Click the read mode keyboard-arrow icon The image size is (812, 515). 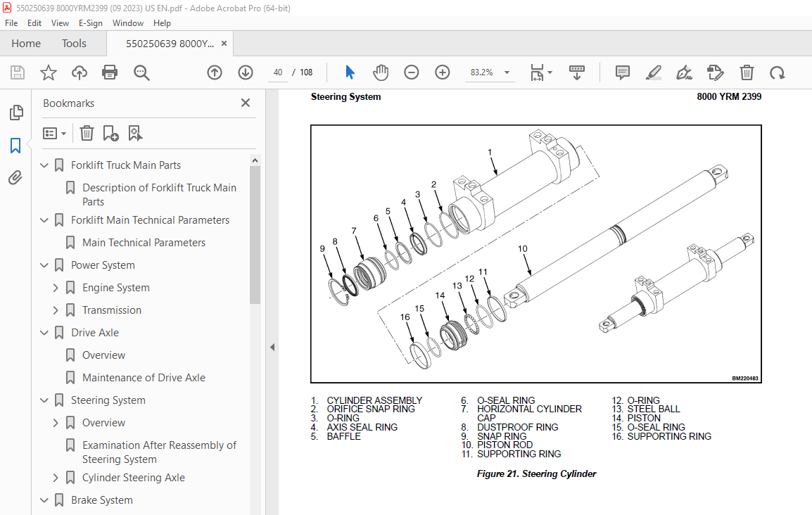[x=576, y=72]
